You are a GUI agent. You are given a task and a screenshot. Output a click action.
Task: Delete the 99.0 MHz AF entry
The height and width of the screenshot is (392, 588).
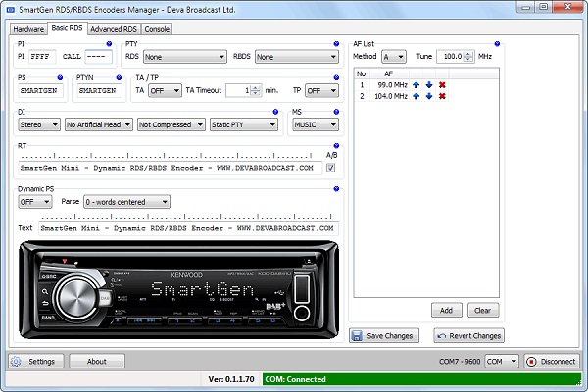tap(442, 85)
